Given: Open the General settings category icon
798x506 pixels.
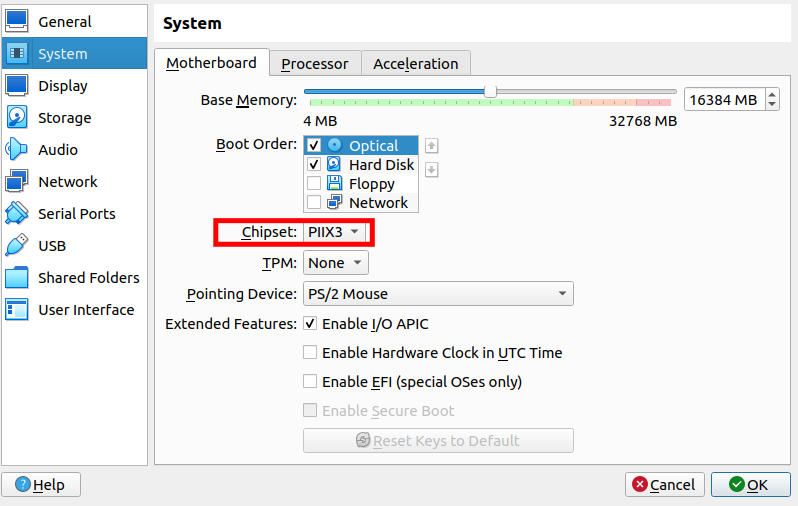Looking at the screenshot, I should tap(17, 21).
